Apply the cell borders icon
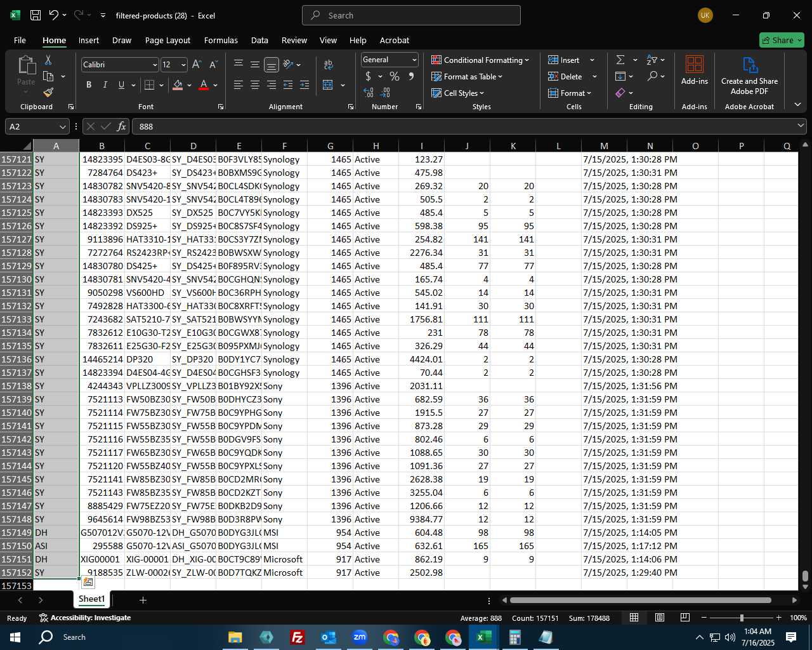 coord(150,85)
